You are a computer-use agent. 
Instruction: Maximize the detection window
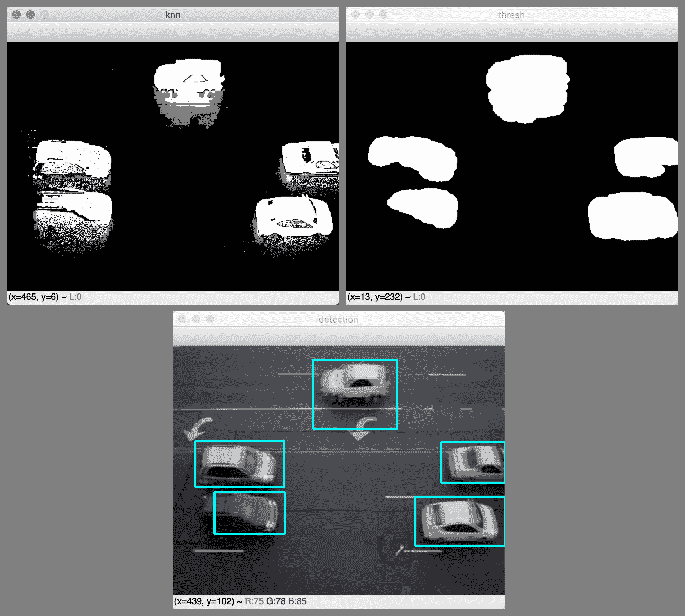pos(210,319)
